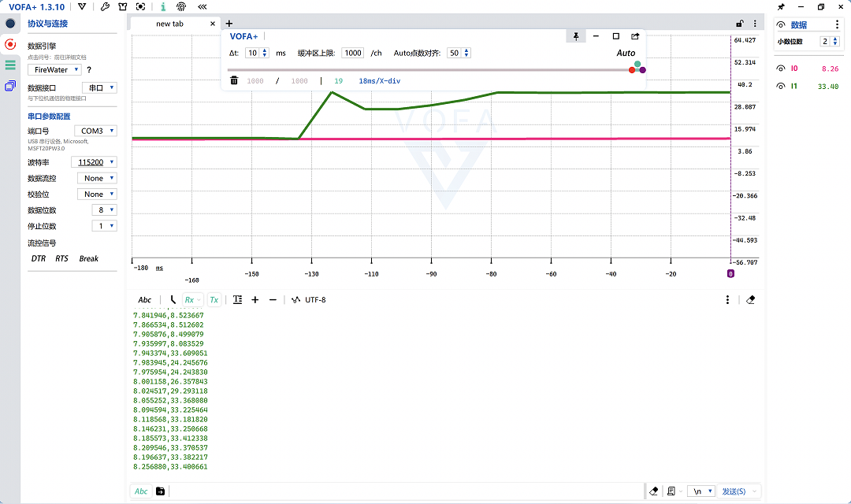851x504 pixels.
Task: Minimize the VOFA+ waveform widget panel
Action: coord(596,36)
